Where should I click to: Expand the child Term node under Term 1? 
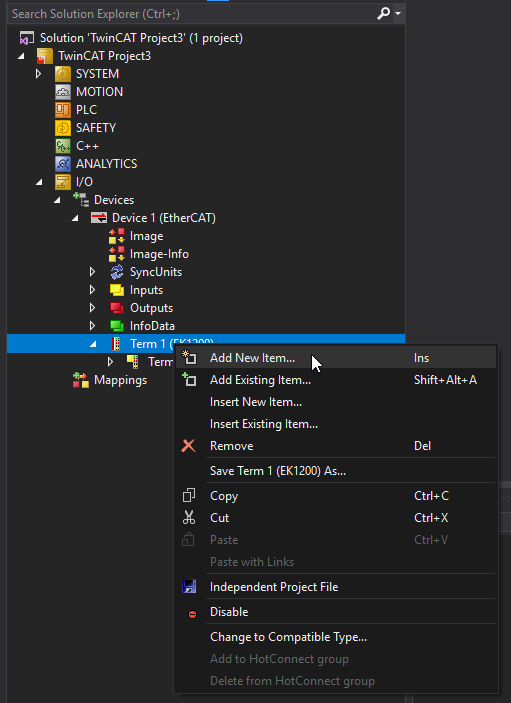pyautogui.click(x=110, y=362)
